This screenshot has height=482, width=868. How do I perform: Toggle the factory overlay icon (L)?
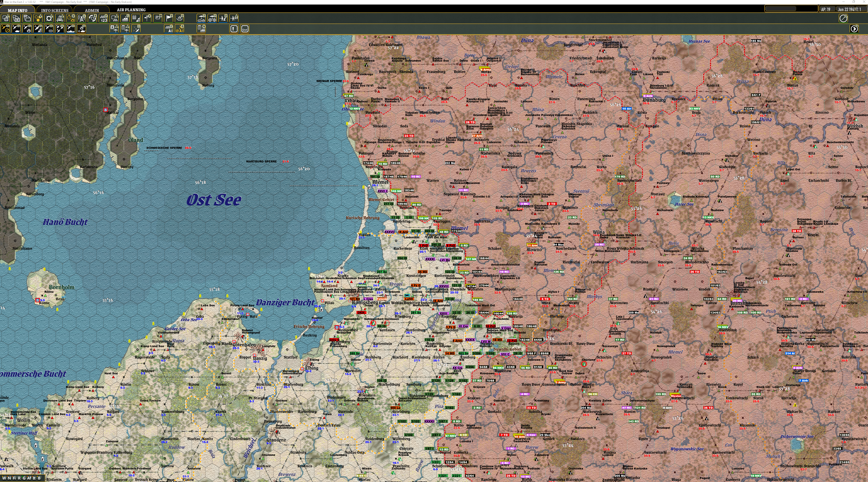(125, 18)
